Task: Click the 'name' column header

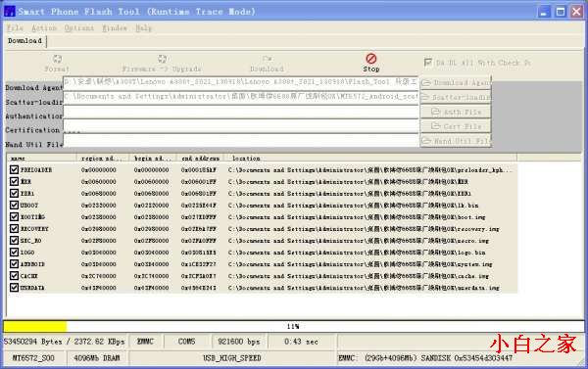Action: click(x=41, y=159)
